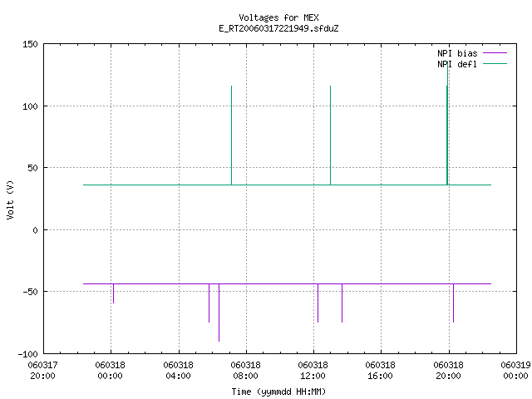
Task: Select the filename 'E_RT20060317221949.sfduZ' subtitle
Action: 278,28
